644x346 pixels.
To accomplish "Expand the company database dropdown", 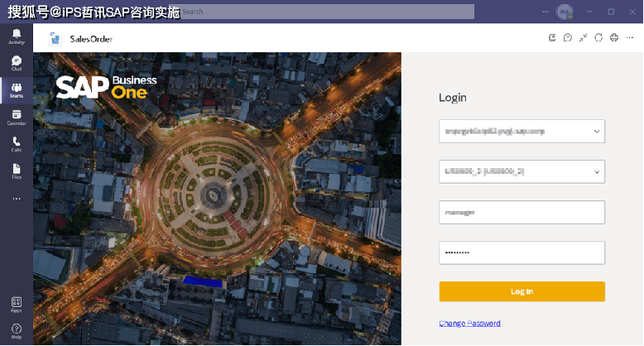I will [x=521, y=171].
